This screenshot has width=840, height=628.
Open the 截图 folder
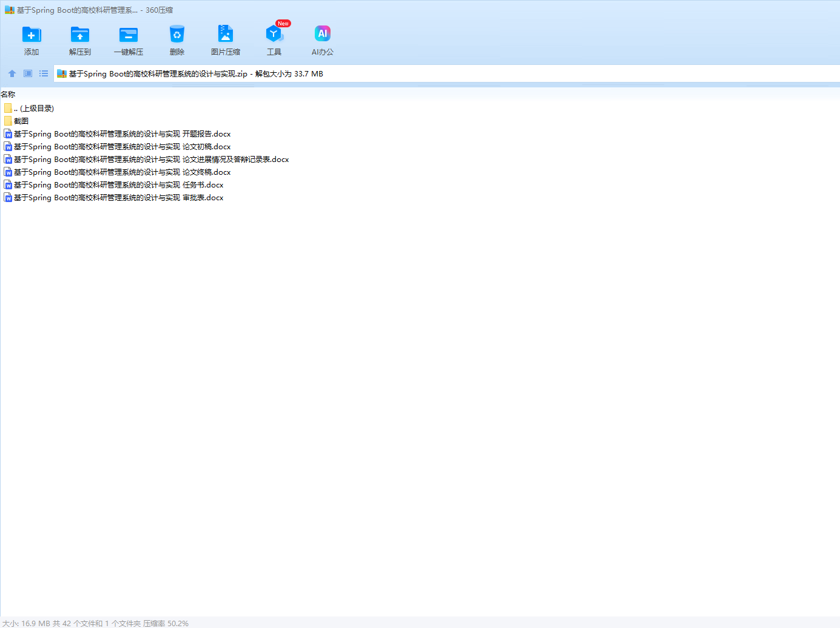[21, 121]
